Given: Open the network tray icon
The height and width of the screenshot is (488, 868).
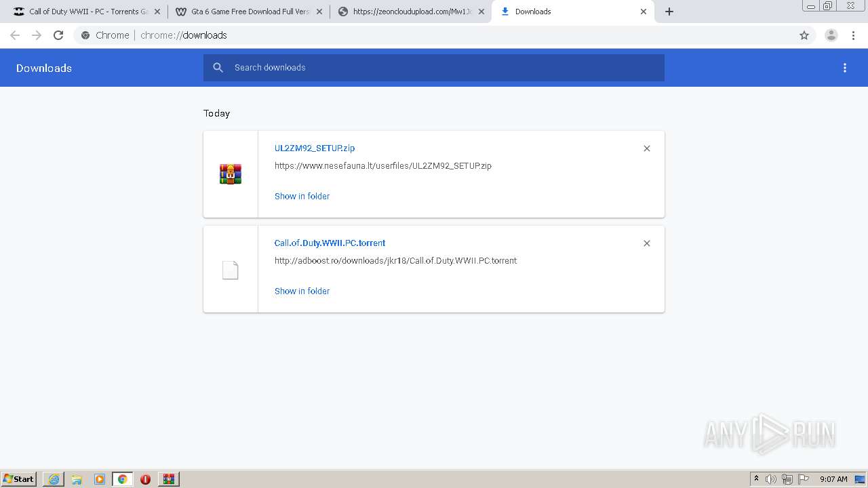Looking at the screenshot, I should pos(787,479).
